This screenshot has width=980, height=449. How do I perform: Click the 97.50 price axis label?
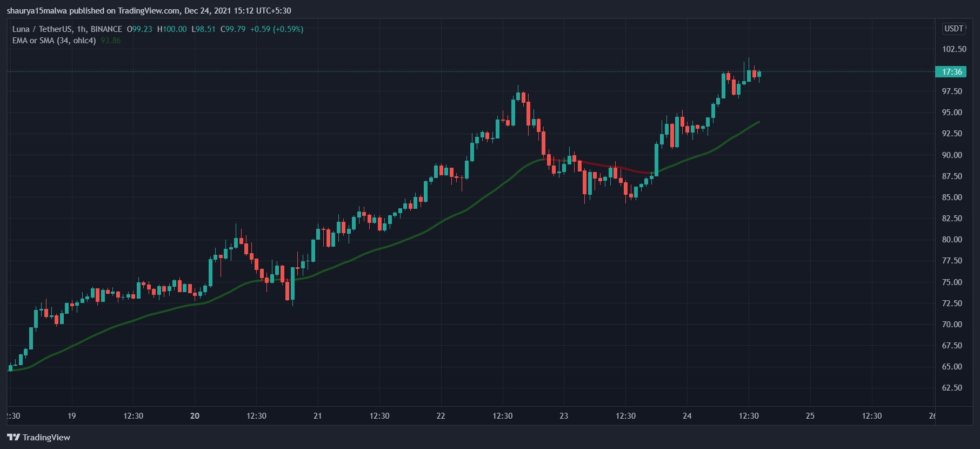point(952,91)
